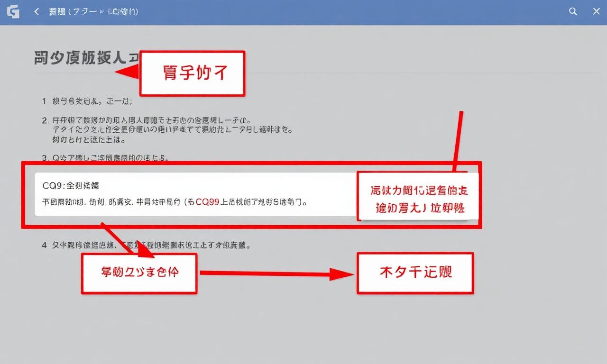Click the callout box the diagonal arrow points to
Viewport: 607px width, 364px height.
(x=139, y=273)
